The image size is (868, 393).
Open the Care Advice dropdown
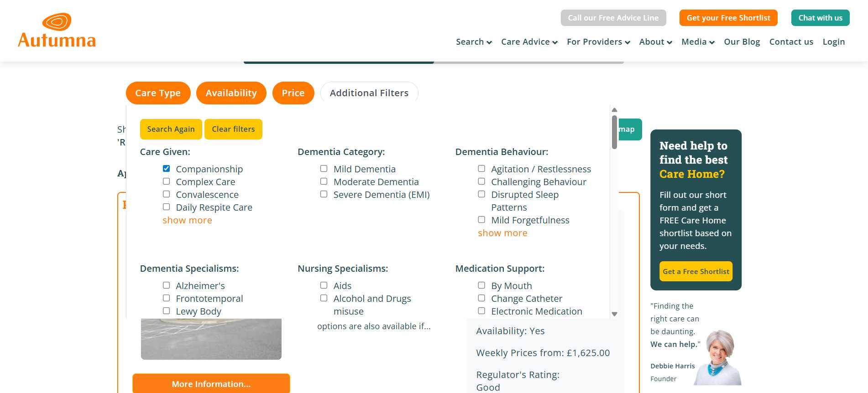[529, 42]
